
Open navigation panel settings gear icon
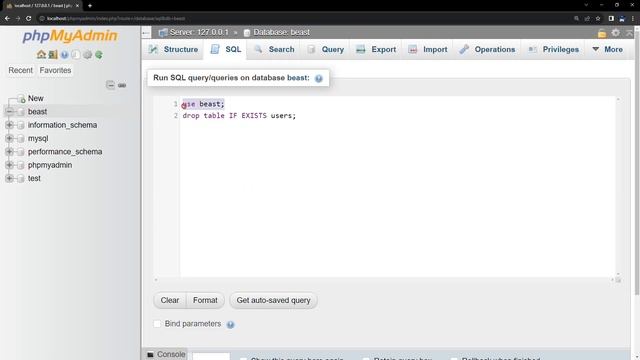[87, 54]
